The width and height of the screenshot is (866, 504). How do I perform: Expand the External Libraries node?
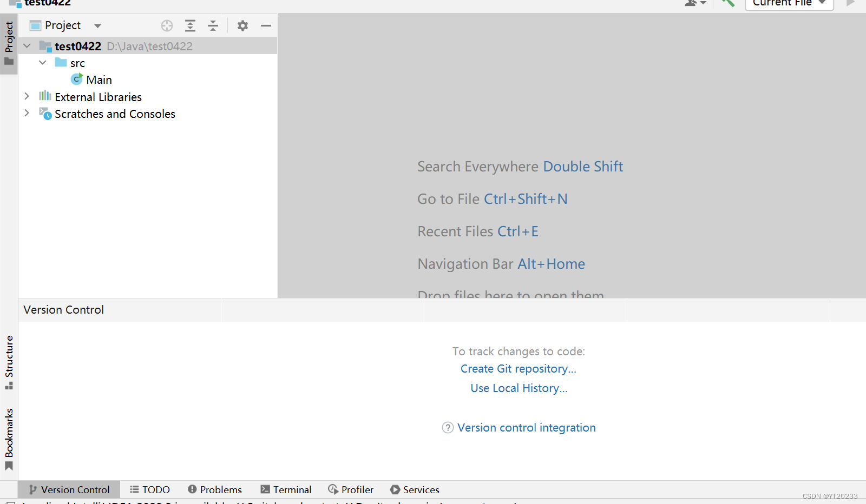[x=27, y=96]
